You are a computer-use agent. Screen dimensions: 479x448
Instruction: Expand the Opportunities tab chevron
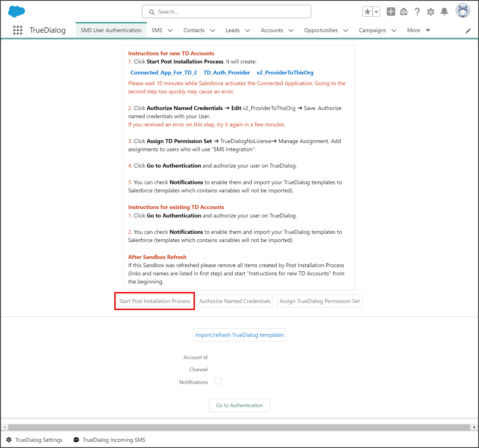point(346,30)
